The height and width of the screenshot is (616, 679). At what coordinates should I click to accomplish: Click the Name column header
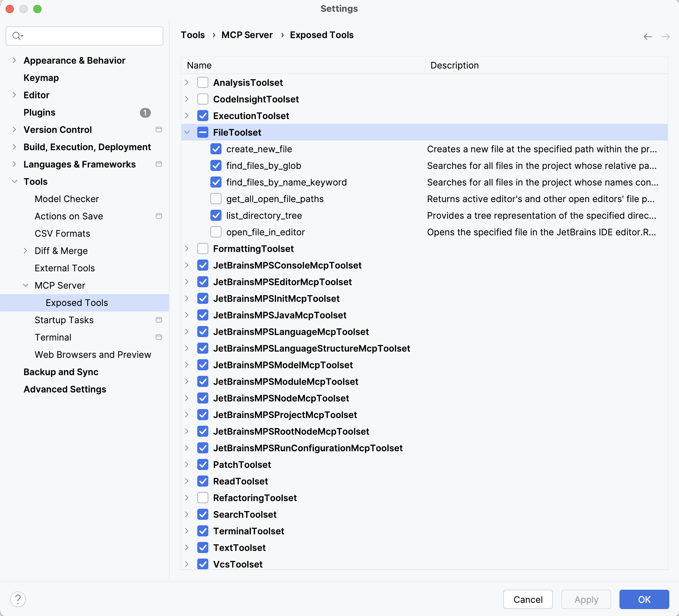[x=303, y=65]
